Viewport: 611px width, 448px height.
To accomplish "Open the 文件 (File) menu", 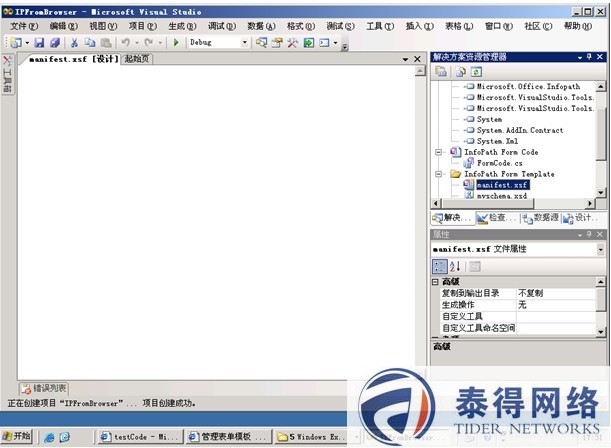I will tap(24, 26).
